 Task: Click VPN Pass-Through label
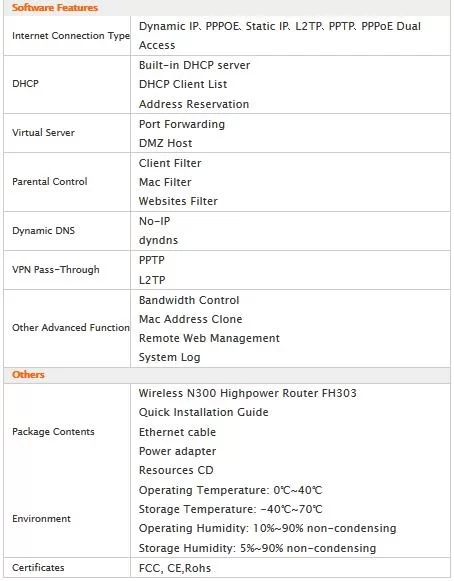[x=56, y=269]
